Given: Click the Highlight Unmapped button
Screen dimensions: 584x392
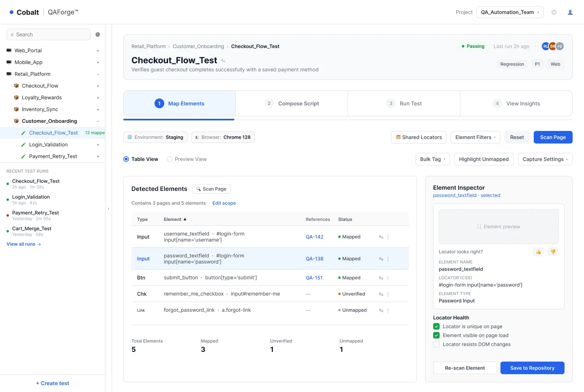Looking at the screenshot, I should point(484,159).
